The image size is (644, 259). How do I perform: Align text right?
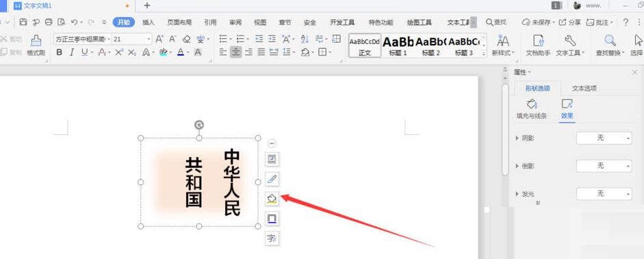[x=248, y=52]
